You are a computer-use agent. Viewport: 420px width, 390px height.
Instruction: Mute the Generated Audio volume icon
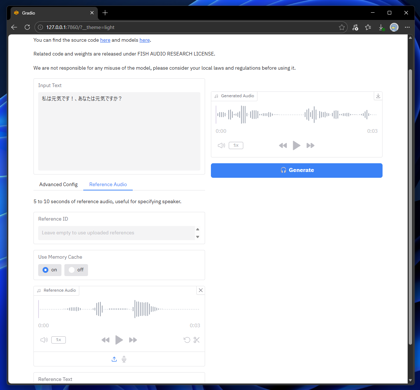pyautogui.click(x=221, y=145)
